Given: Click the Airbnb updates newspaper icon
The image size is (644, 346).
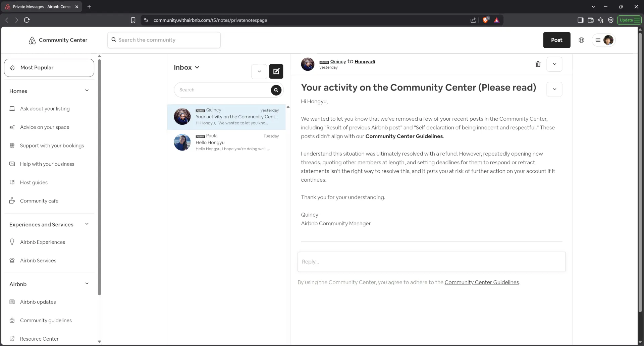Looking at the screenshot, I should coord(12,302).
